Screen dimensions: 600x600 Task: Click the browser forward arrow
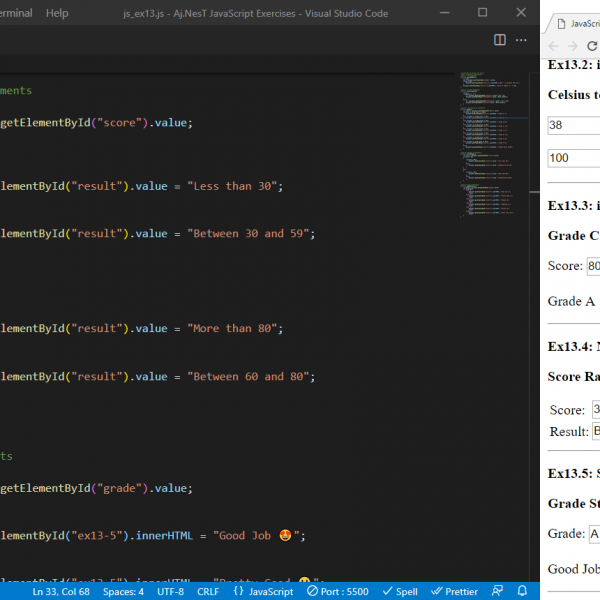pos(574,46)
